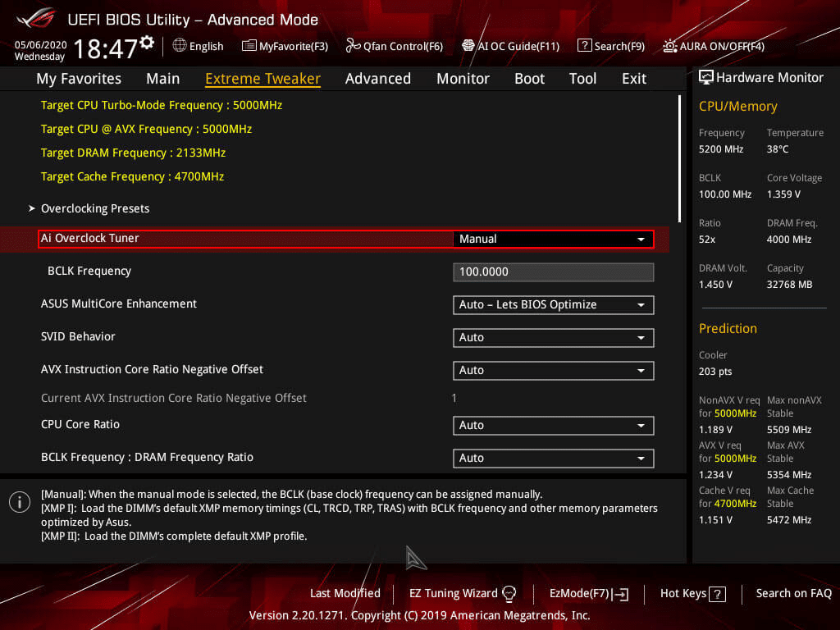Click Target Cache Frequency : 4700MHz text

(132, 176)
